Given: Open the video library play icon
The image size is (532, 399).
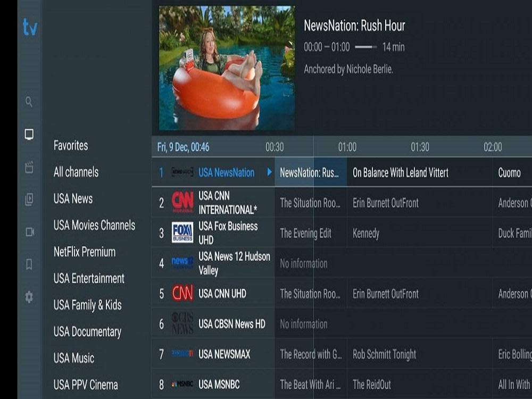Looking at the screenshot, I should point(29,199).
